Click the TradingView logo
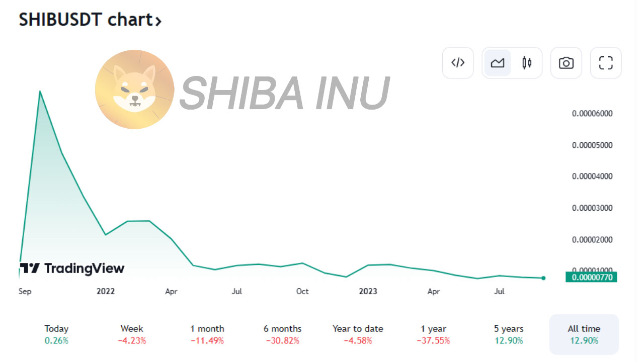Image resolution: width=644 pixels, height=362 pixels. coord(72,268)
